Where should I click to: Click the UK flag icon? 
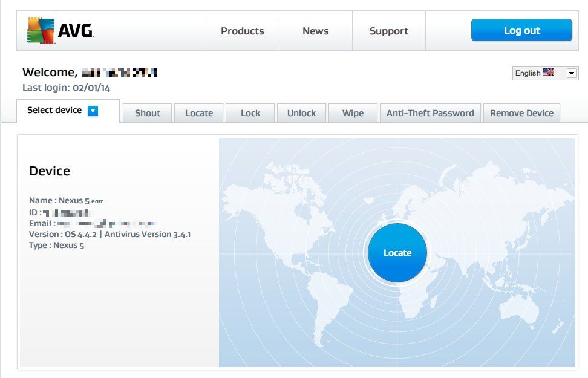[x=548, y=72]
